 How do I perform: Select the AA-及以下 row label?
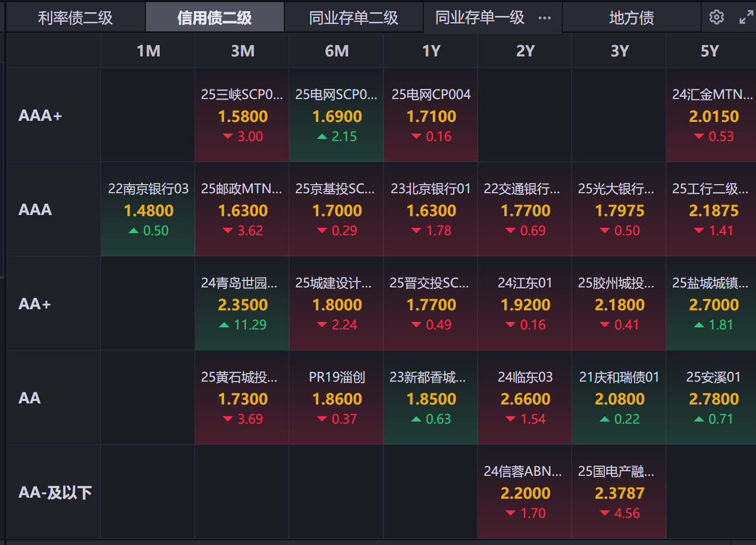55,492
